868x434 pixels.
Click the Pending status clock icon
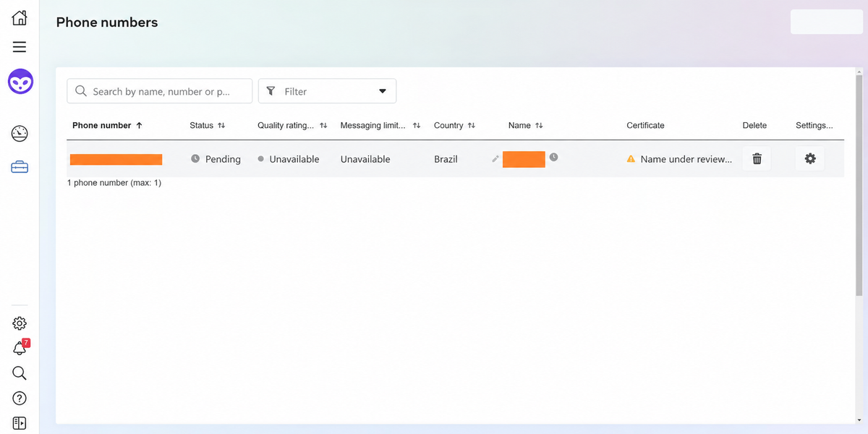(x=195, y=158)
